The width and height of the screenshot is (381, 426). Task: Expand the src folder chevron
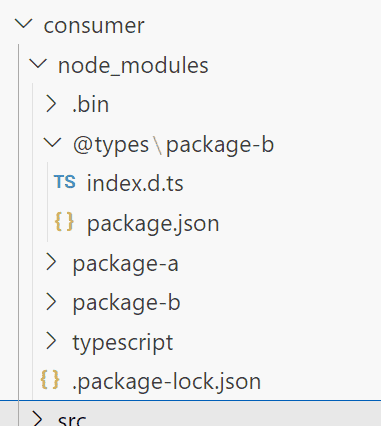[x=37, y=419]
